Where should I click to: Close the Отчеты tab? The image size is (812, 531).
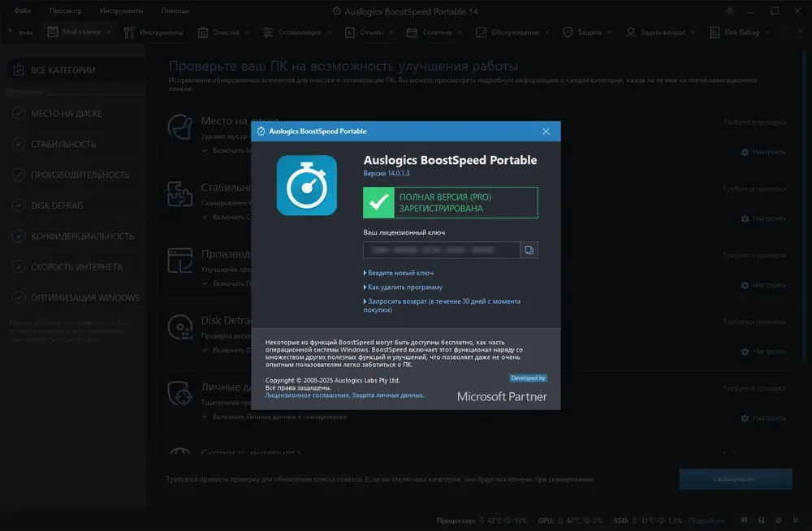click(x=391, y=32)
